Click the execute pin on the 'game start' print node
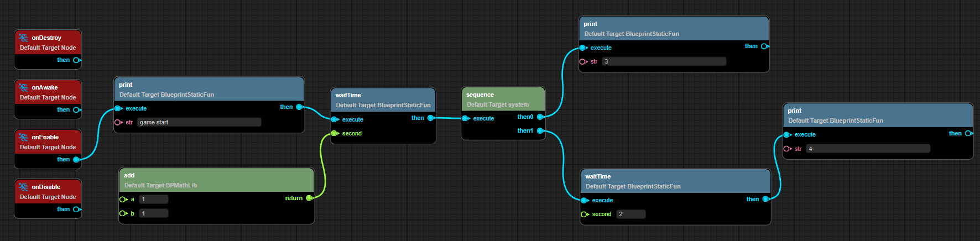Viewport: 980px width, 241px height. [x=118, y=108]
